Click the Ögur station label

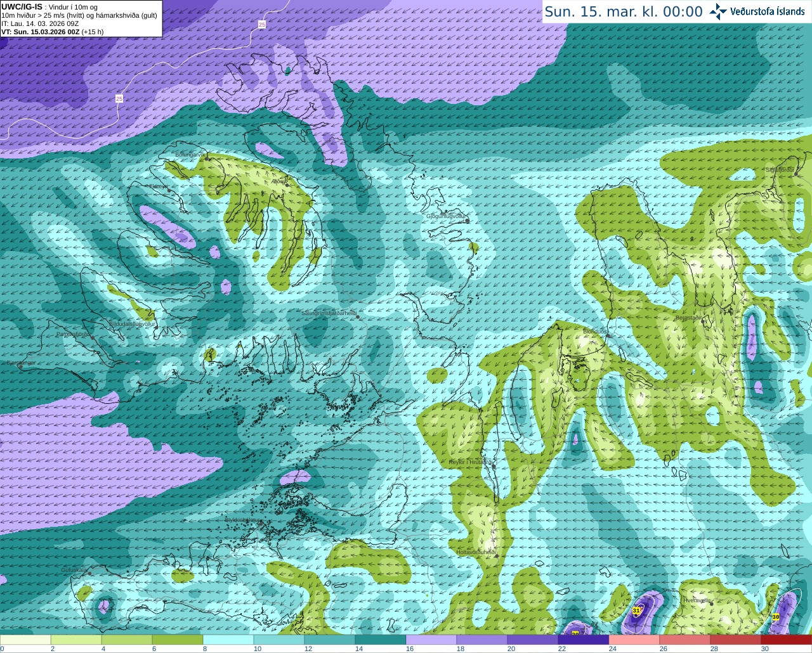tap(279, 181)
